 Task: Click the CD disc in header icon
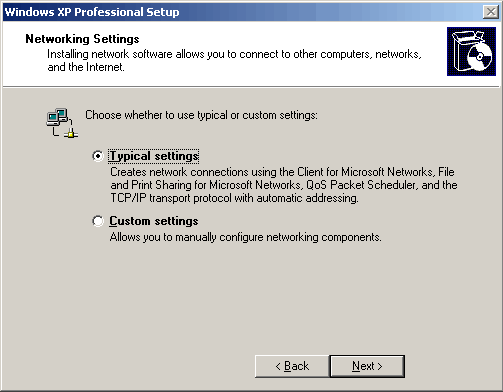pyautogui.click(x=480, y=56)
